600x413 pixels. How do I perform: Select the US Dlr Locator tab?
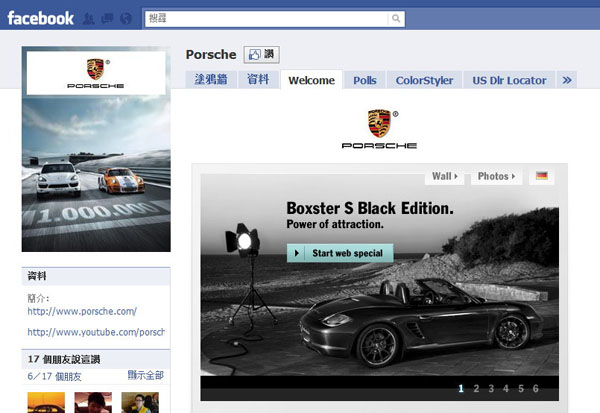[510, 80]
